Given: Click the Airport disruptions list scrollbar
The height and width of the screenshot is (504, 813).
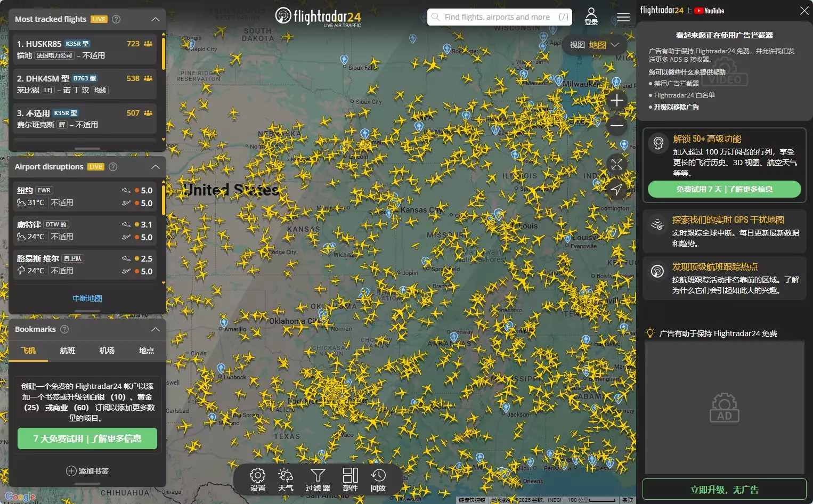Looking at the screenshot, I should click(x=164, y=200).
